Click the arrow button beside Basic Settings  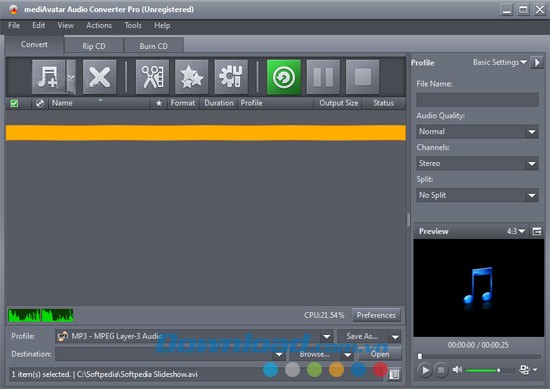click(x=537, y=63)
